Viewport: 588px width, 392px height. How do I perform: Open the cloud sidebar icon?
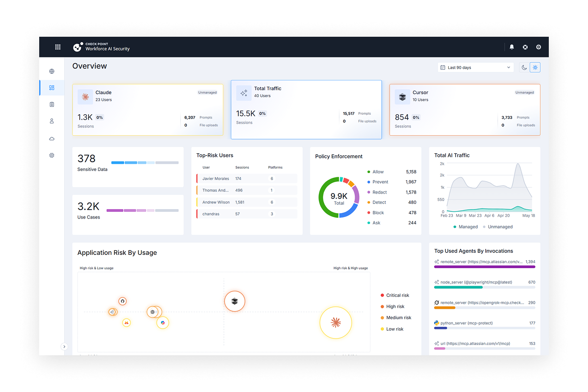tap(52, 139)
